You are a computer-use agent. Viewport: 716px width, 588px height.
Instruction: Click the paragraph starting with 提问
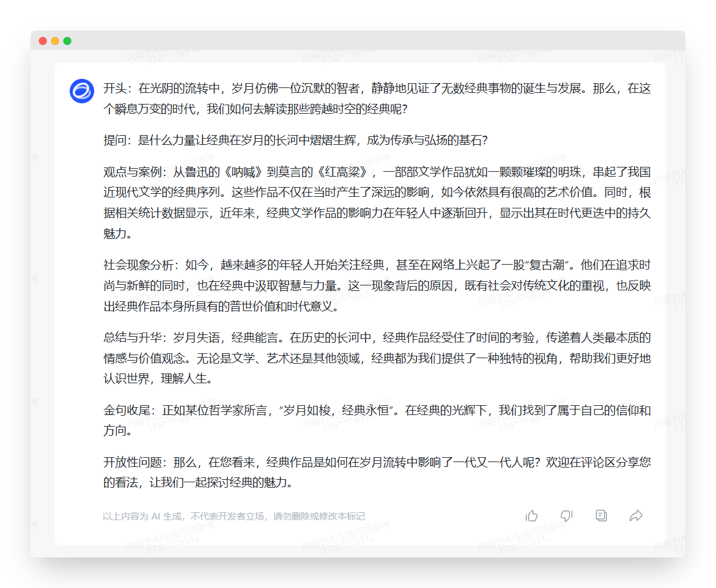click(295, 140)
